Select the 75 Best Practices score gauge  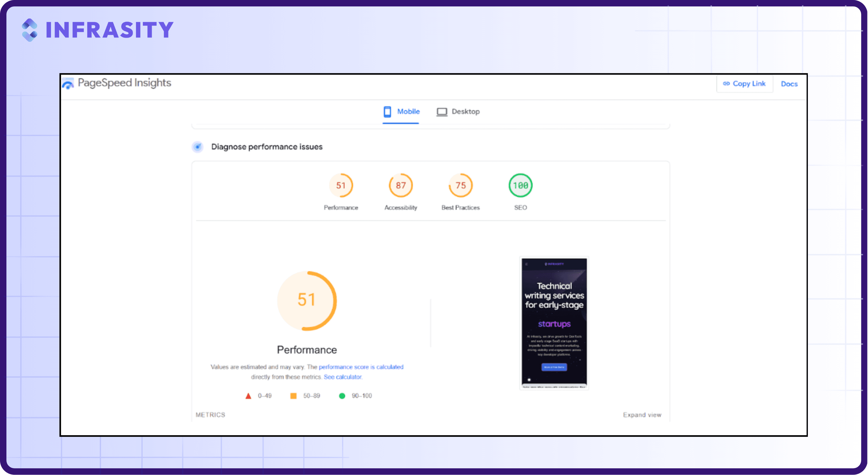point(461,185)
